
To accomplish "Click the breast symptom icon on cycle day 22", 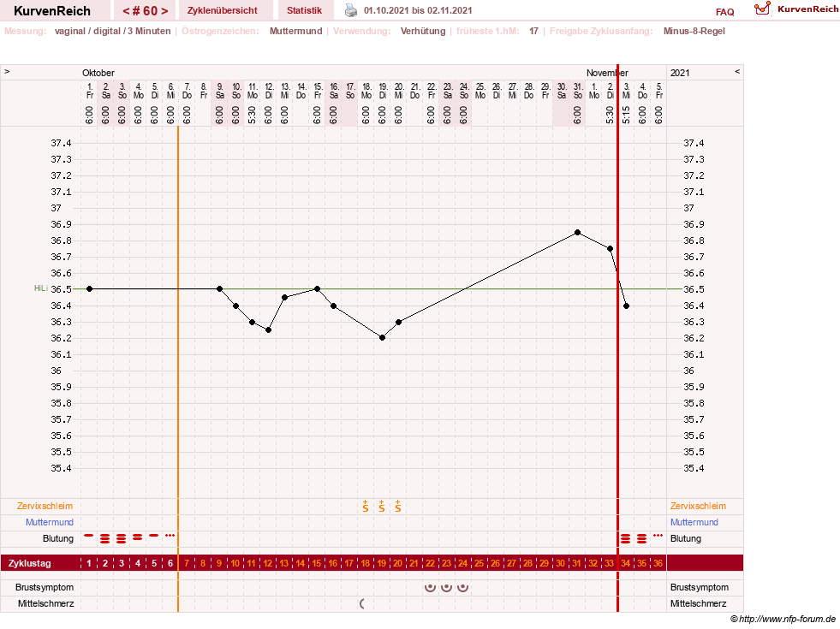I will click(430, 587).
